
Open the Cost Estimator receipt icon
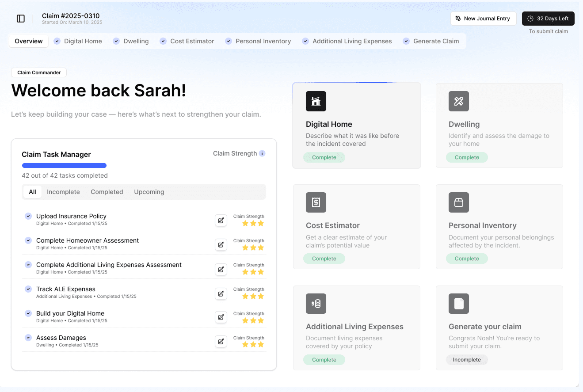316,202
